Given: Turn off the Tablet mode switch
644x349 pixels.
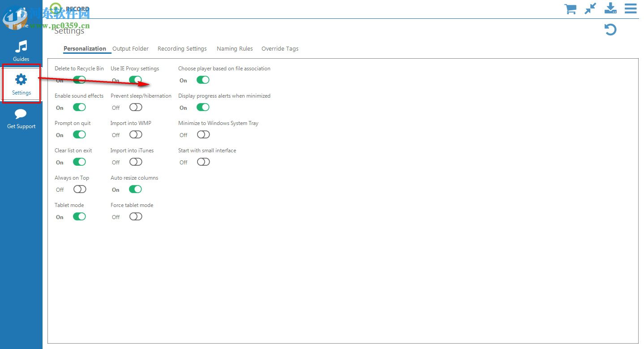Looking at the screenshot, I should pyautogui.click(x=79, y=217).
